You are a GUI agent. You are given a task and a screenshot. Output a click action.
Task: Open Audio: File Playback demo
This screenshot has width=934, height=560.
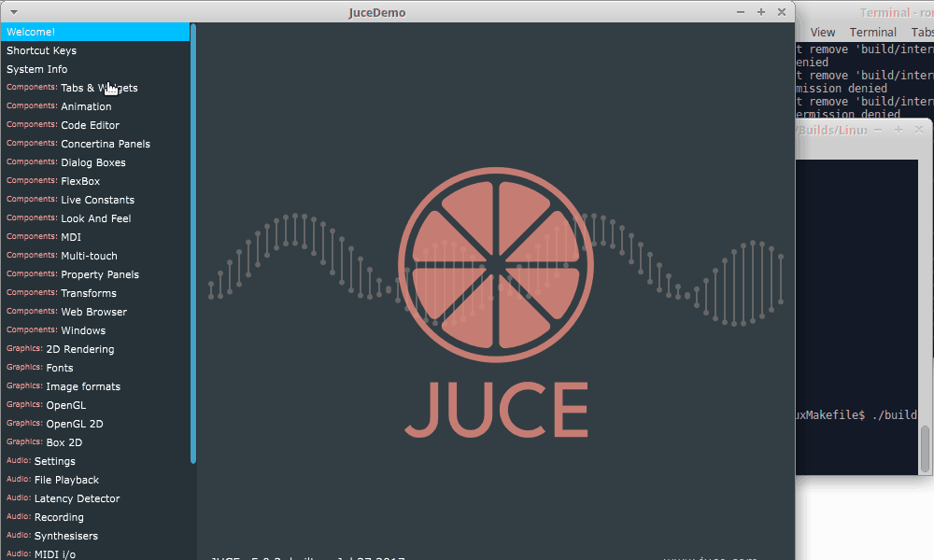click(95, 480)
